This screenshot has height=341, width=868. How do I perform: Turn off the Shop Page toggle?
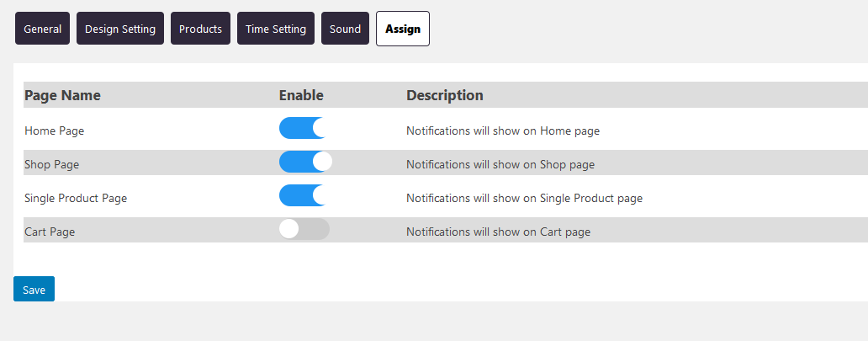pos(304,162)
